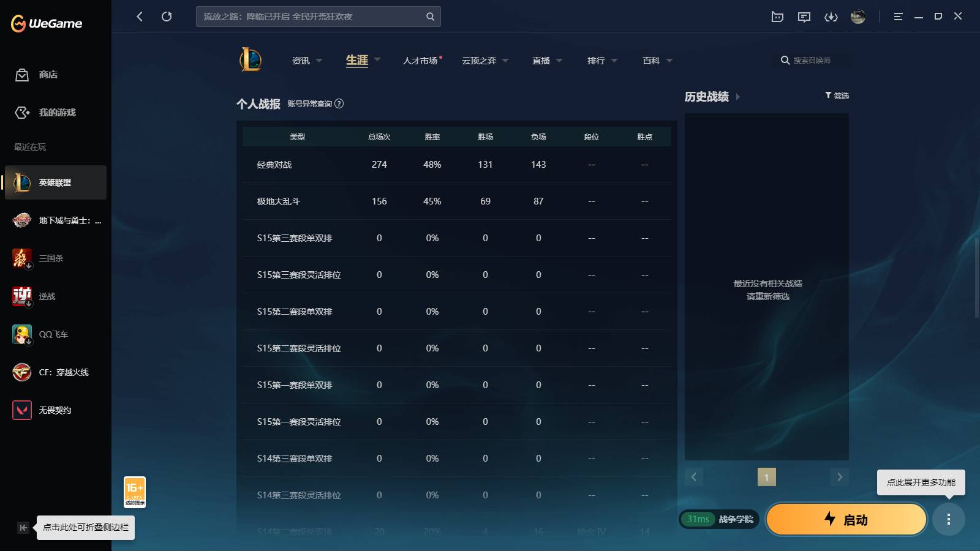Expand the 百科 dropdown
980x551 pixels.
[x=655, y=61]
